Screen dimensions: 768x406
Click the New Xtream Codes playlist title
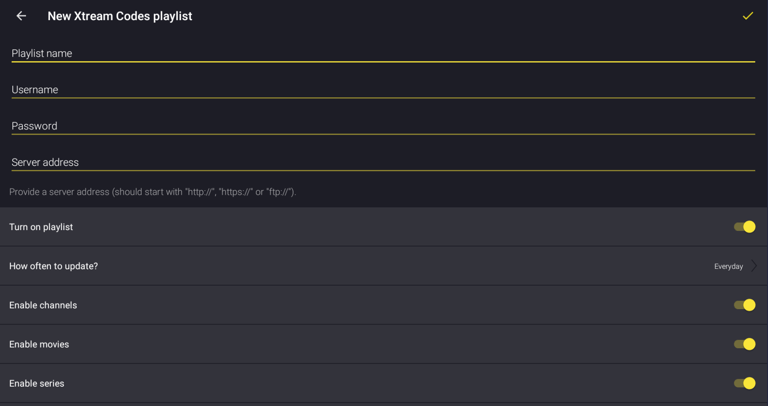click(120, 16)
